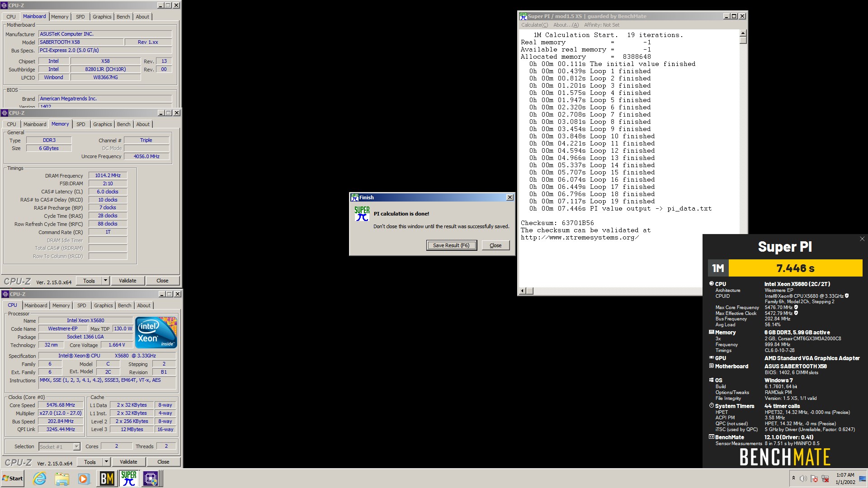
Task: Click the CAS# Latency 6.0 clocks value
Action: pos(108,192)
